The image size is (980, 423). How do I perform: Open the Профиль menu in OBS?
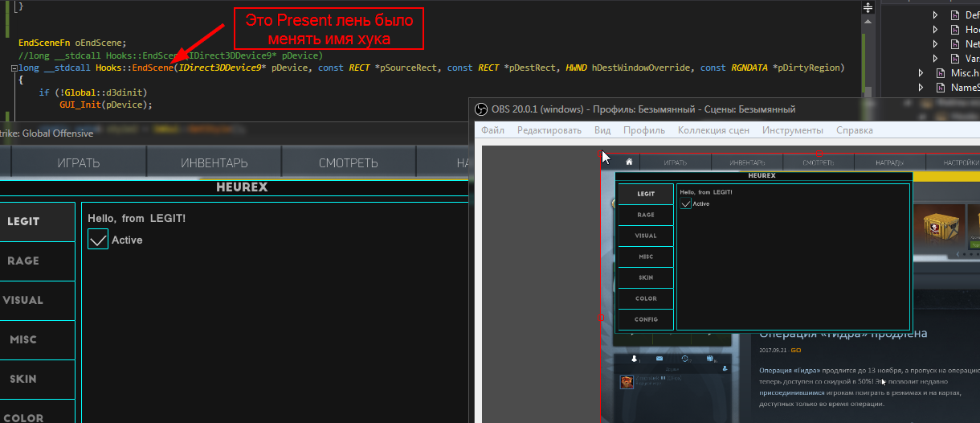644,130
